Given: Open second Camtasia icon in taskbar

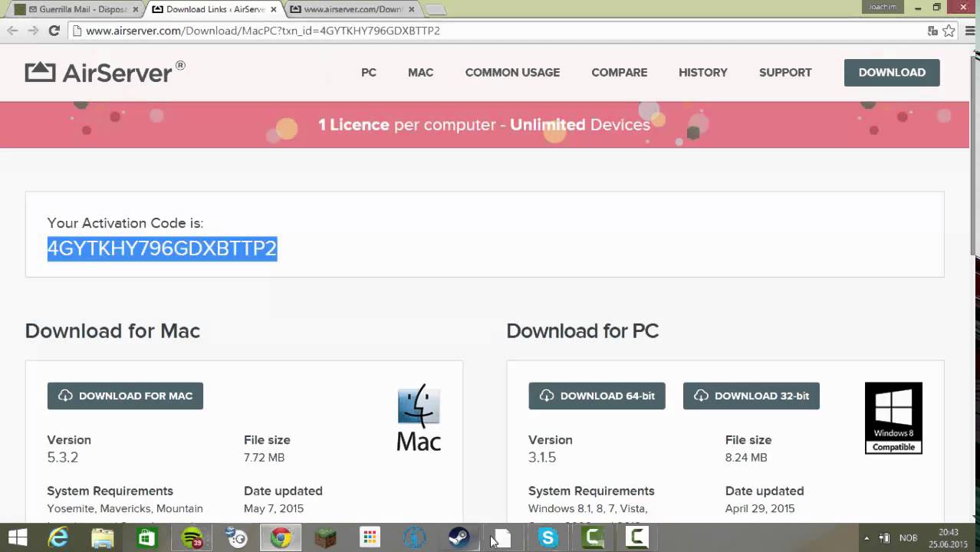Looking at the screenshot, I should (x=636, y=538).
